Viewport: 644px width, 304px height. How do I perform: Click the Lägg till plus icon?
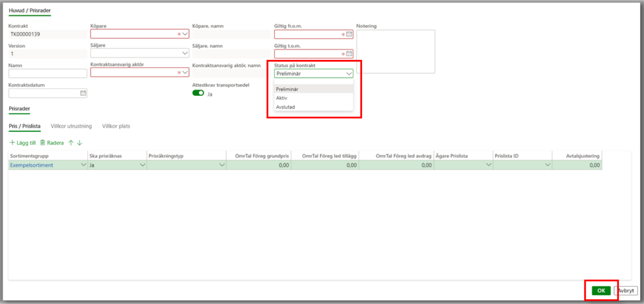point(12,142)
